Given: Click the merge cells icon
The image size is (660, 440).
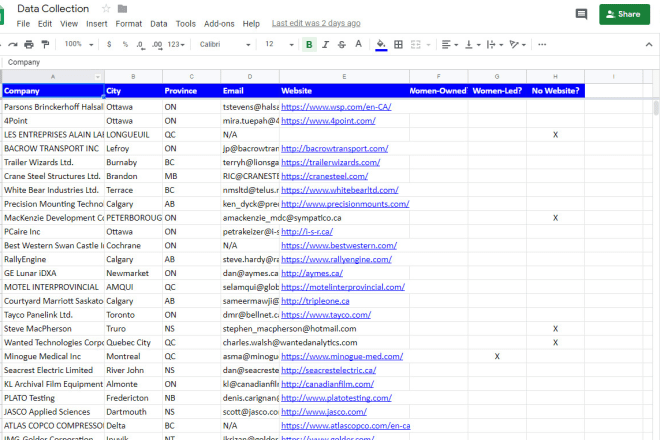Looking at the screenshot, I should pos(415,44).
